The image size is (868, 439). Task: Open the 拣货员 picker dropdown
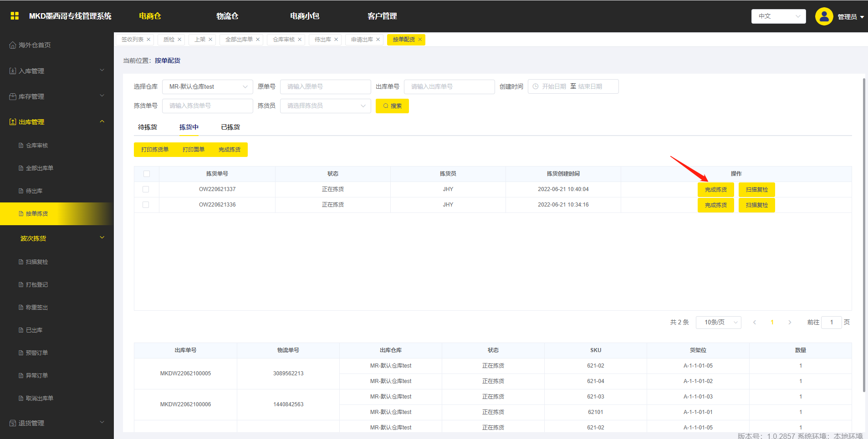click(325, 106)
